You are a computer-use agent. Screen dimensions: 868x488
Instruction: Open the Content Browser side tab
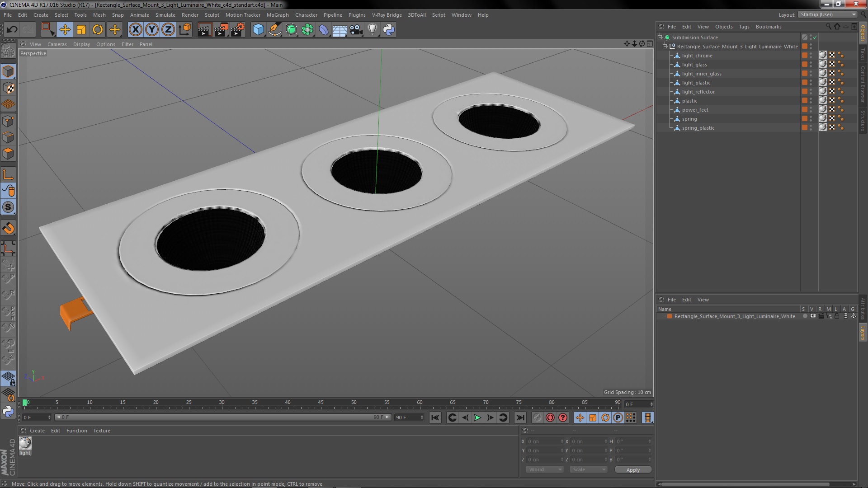point(863,85)
